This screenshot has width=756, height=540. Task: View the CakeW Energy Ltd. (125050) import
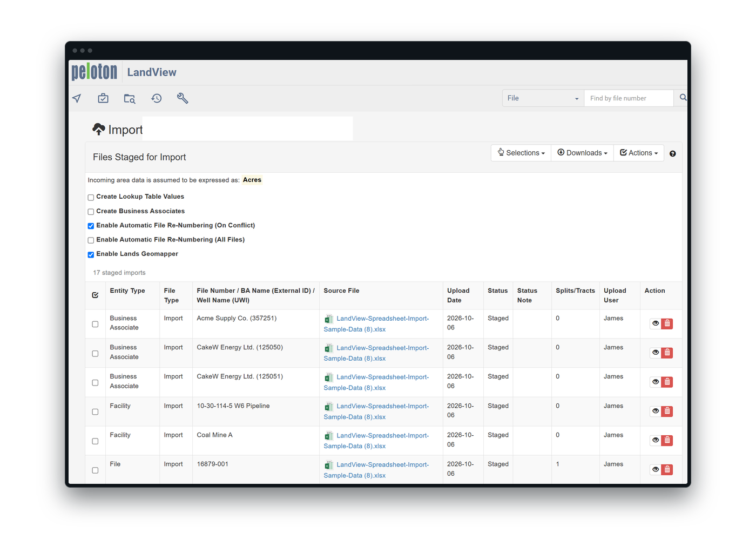point(656,353)
